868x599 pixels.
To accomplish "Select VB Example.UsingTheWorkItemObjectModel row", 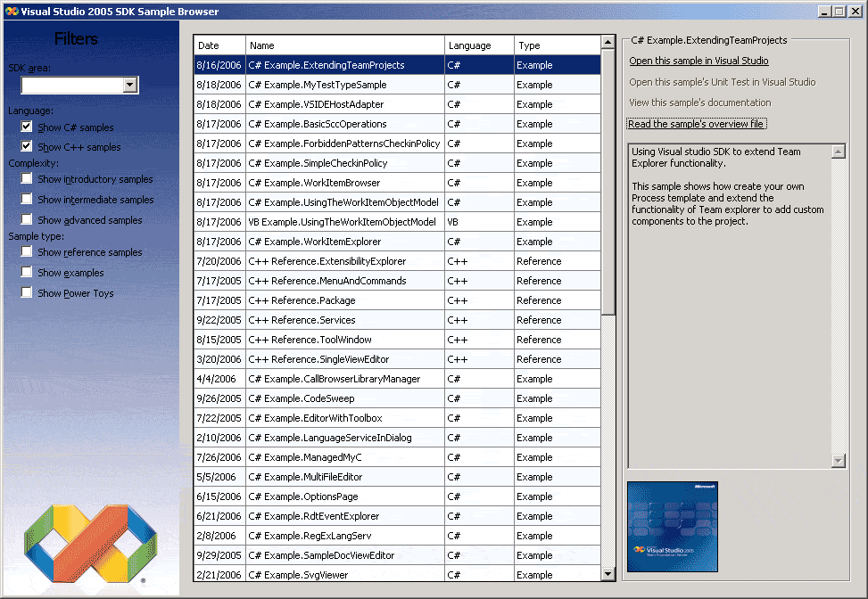I will (397, 222).
